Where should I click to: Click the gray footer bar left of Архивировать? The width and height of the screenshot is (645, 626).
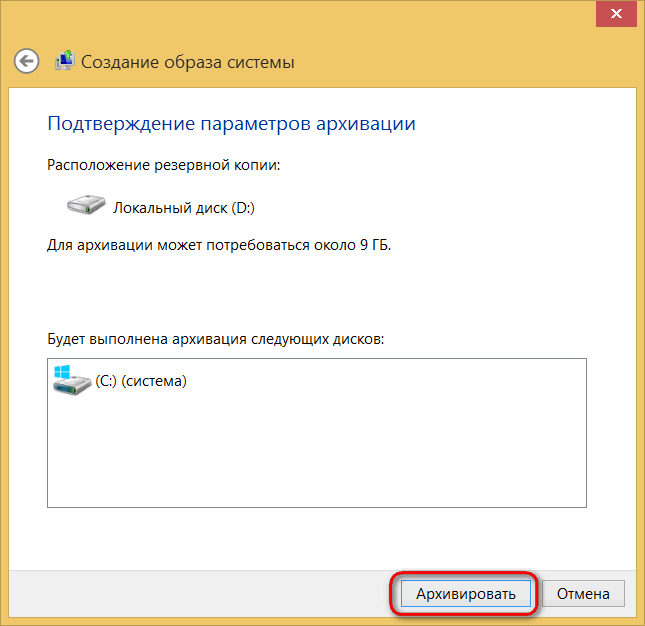point(197,594)
